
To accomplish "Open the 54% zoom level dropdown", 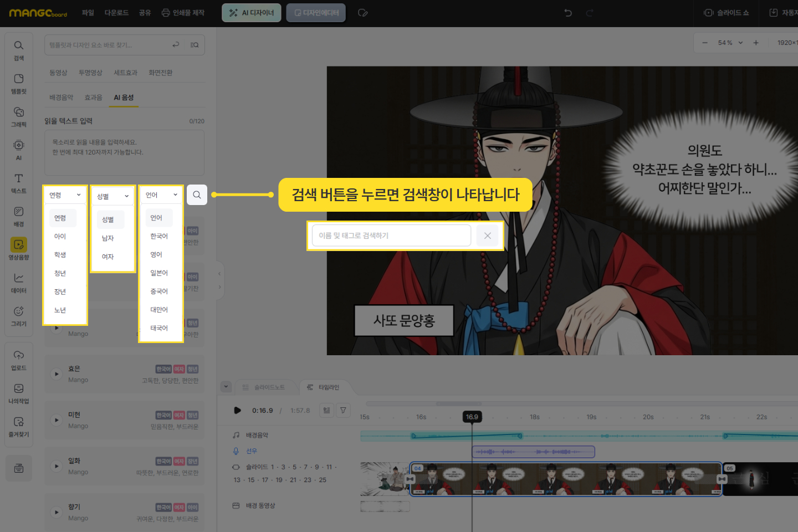I will [x=730, y=43].
